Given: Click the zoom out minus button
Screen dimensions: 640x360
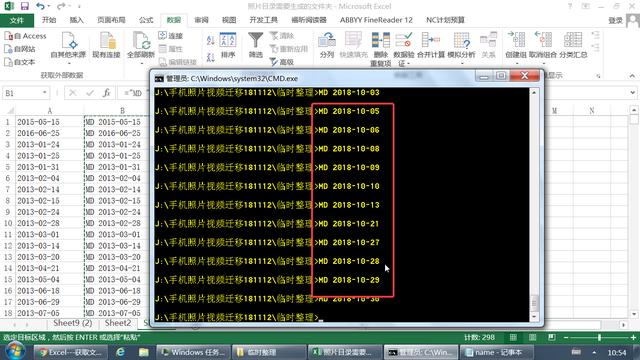Looking at the screenshot, I should coord(566,338).
